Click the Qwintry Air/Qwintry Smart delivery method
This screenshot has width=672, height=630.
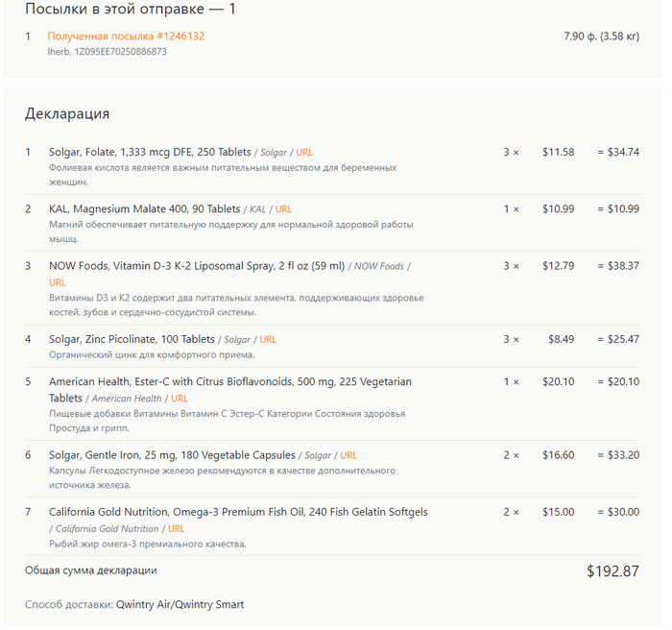pos(180,605)
